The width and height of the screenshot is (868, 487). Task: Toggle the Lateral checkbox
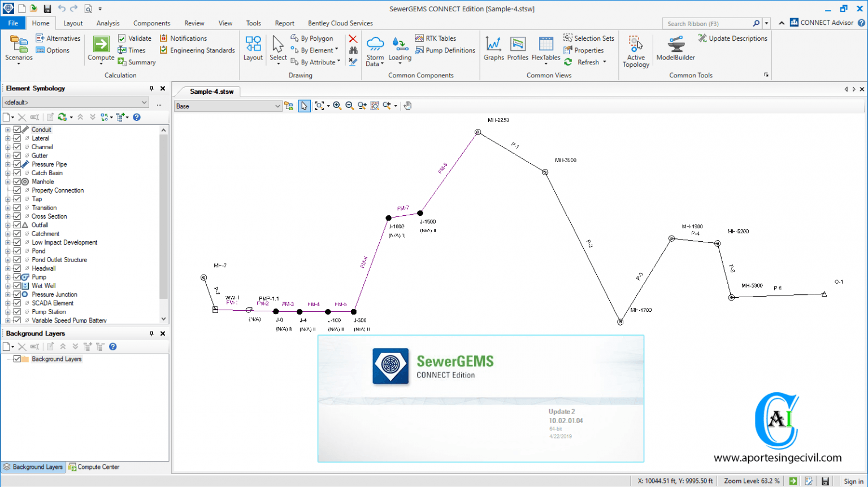pyautogui.click(x=17, y=138)
